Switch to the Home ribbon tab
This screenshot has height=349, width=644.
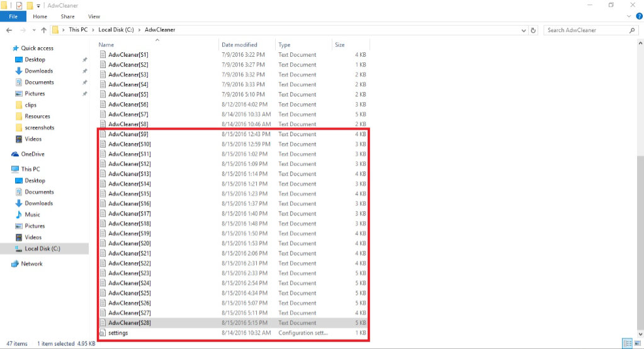[x=40, y=16]
